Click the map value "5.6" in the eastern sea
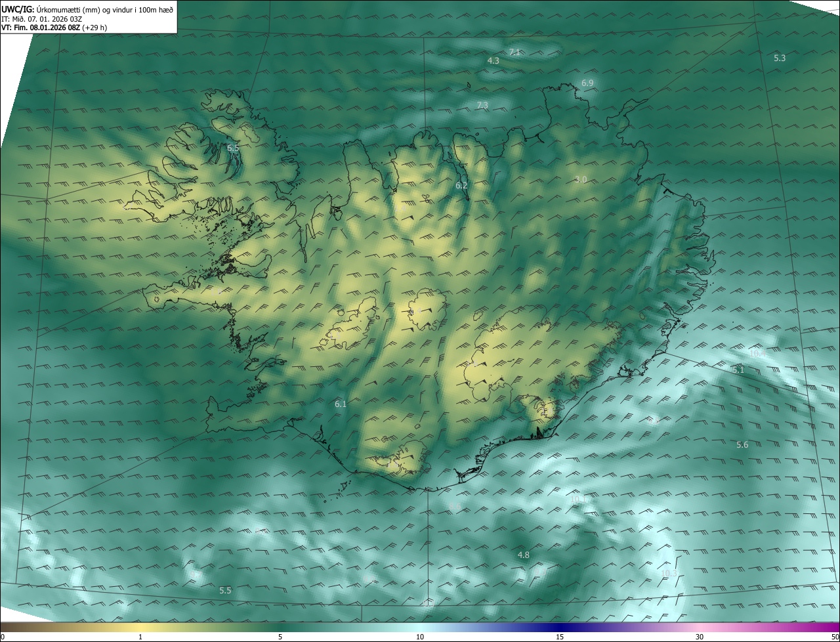This screenshot has height=642, width=840. [x=742, y=445]
